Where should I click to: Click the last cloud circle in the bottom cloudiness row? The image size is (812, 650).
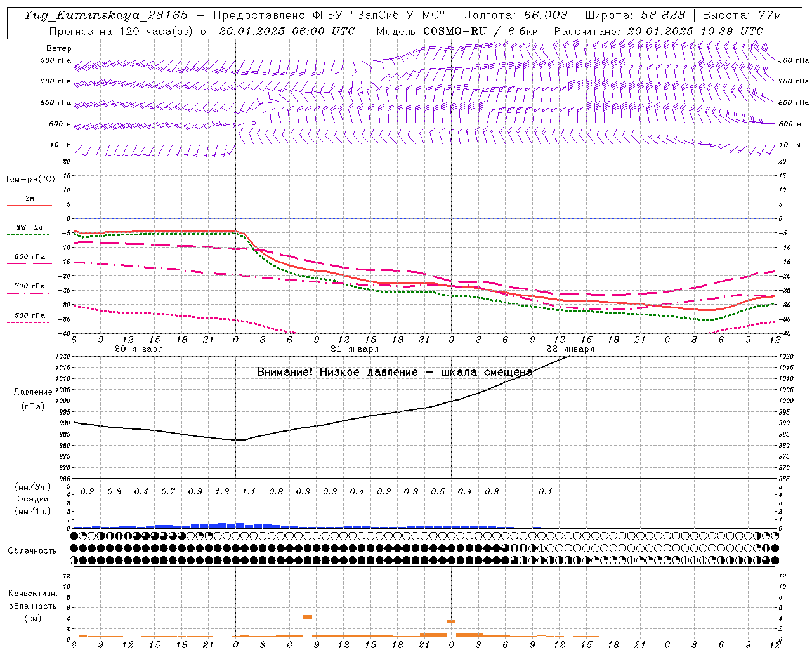pyautogui.click(x=775, y=560)
